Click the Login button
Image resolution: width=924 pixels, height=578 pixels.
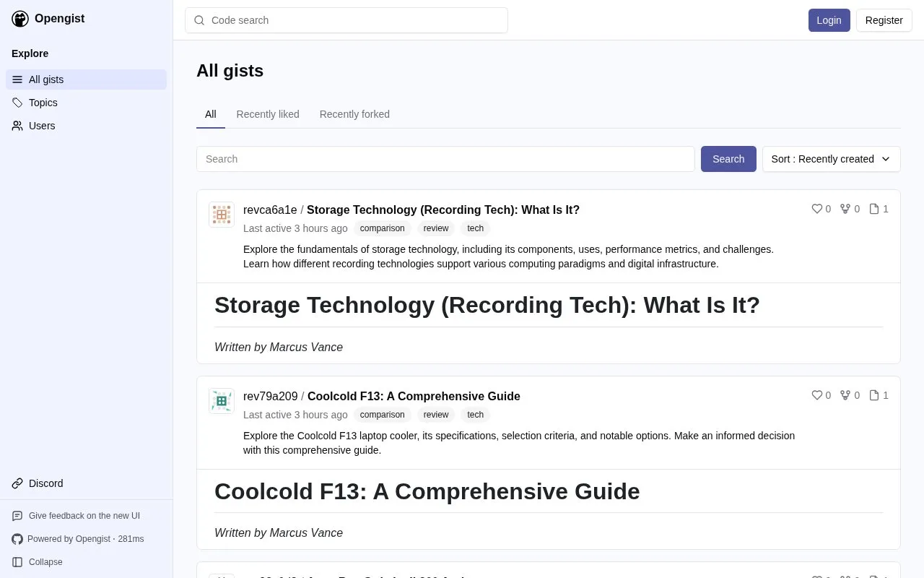coord(829,20)
